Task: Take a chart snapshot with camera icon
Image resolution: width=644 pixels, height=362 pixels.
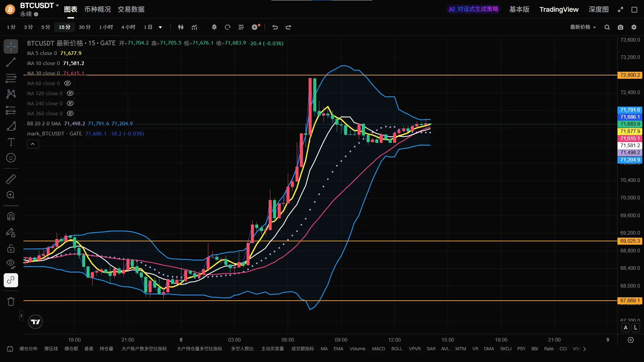Action: (621, 27)
